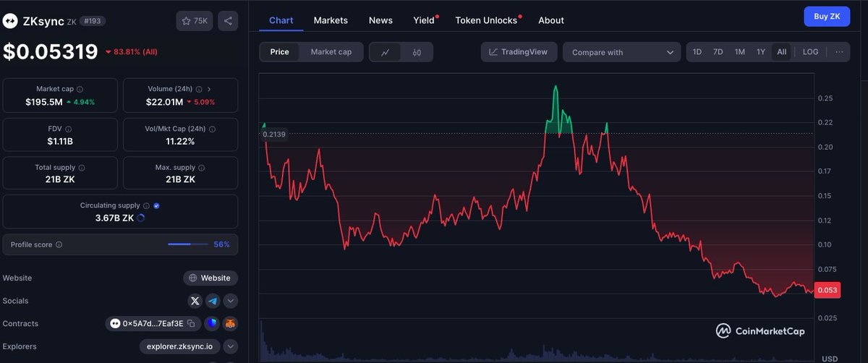Open the X (Twitter) social icon
The width and height of the screenshot is (868, 363).
point(195,301)
